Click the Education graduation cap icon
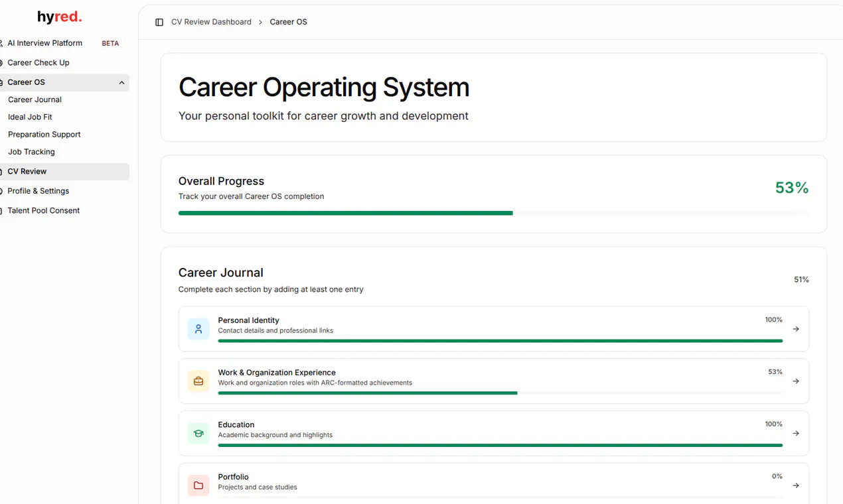The image size is (843, 504). (198, 434)
